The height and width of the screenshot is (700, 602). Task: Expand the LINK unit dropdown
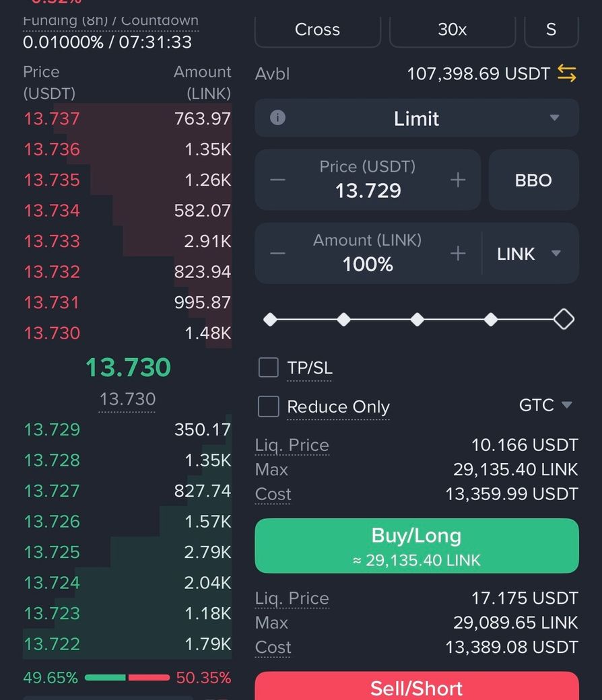tap(530, 254)
